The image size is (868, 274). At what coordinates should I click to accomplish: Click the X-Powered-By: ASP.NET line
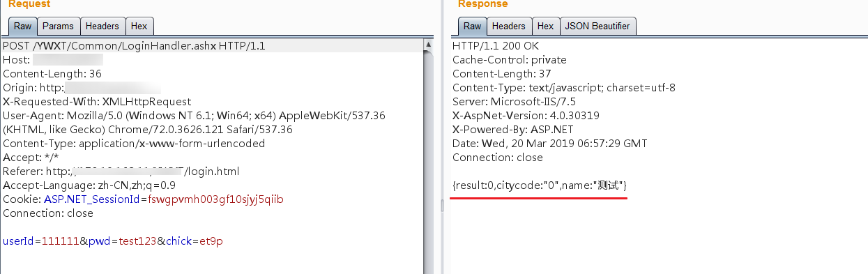pos(513,130)
